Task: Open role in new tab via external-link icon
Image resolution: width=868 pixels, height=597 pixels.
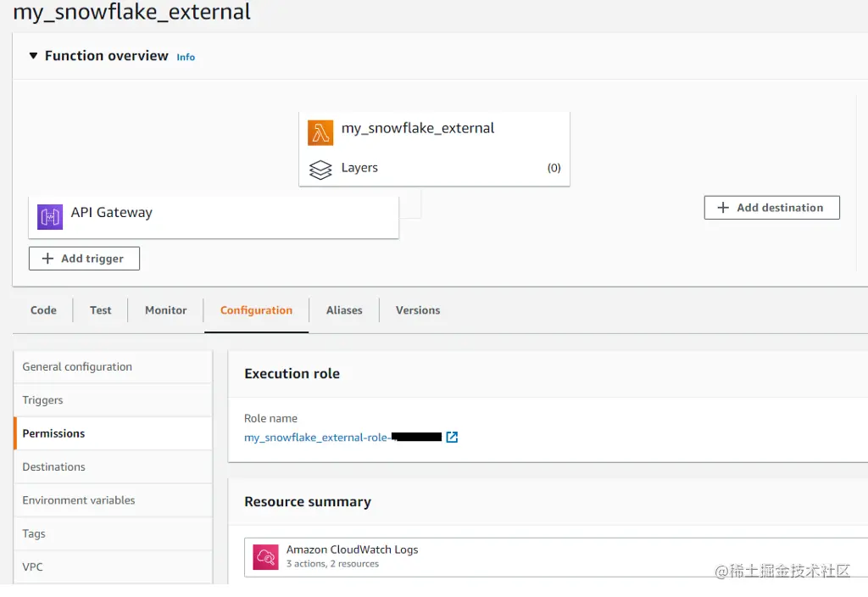Action: coord(452,437)
